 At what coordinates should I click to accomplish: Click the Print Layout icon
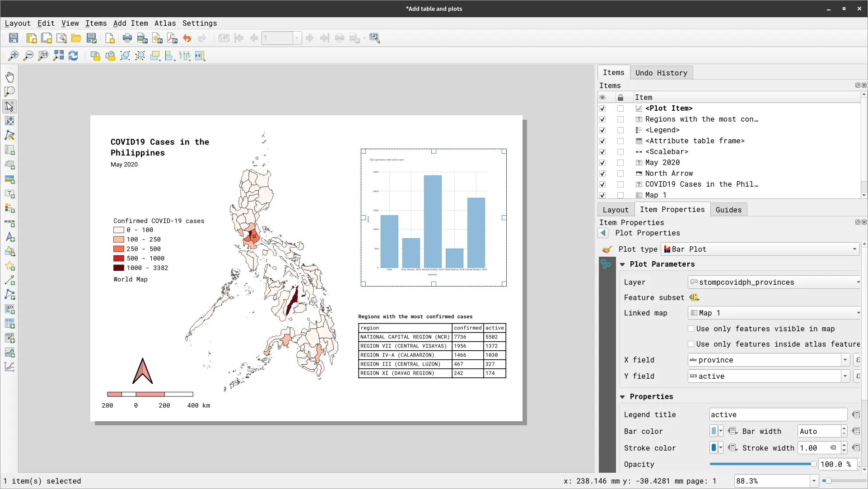(127, 38)
